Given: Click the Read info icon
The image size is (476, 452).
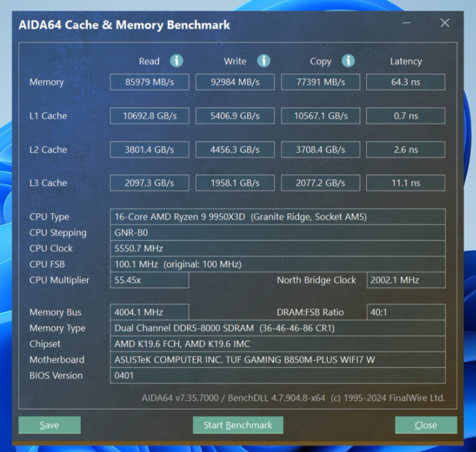Looking at the screenshot, I should coord(176,61).
